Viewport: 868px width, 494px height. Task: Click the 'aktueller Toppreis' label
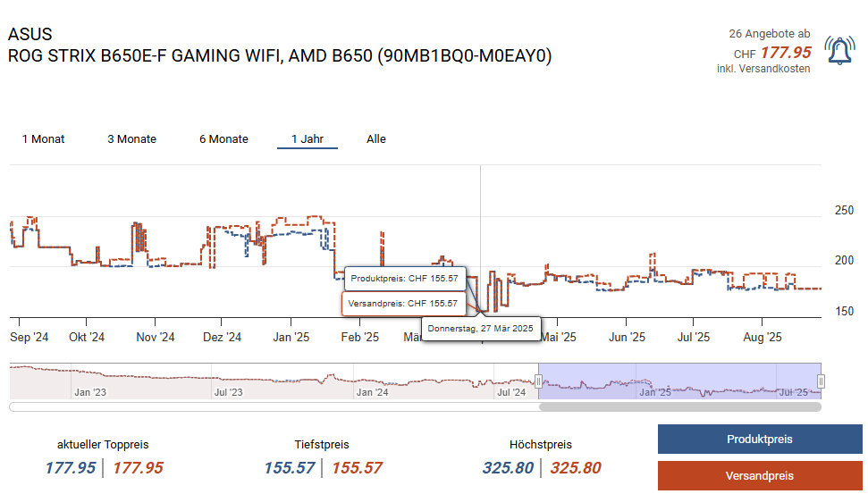click(103, 445)
